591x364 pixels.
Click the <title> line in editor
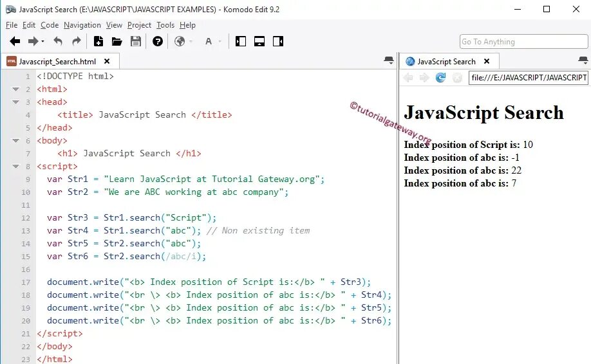tap(145, 115)
